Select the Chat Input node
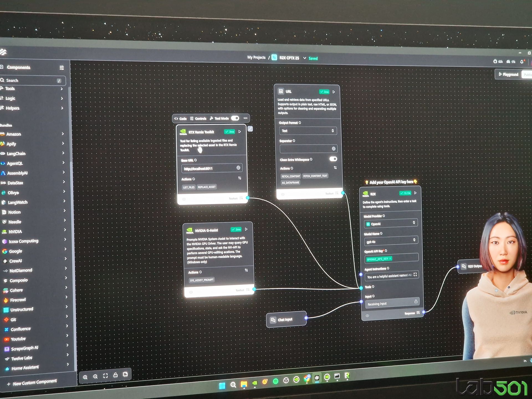Viewport: 532px width, 399px height. [x=286, y=320]
